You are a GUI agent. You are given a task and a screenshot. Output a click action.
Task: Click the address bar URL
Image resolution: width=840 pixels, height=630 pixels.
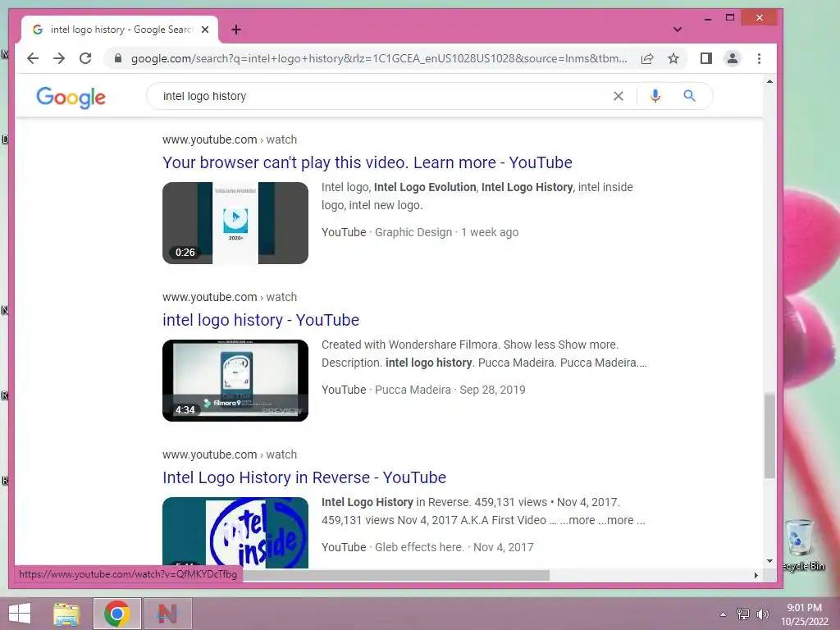coord(379,58)
